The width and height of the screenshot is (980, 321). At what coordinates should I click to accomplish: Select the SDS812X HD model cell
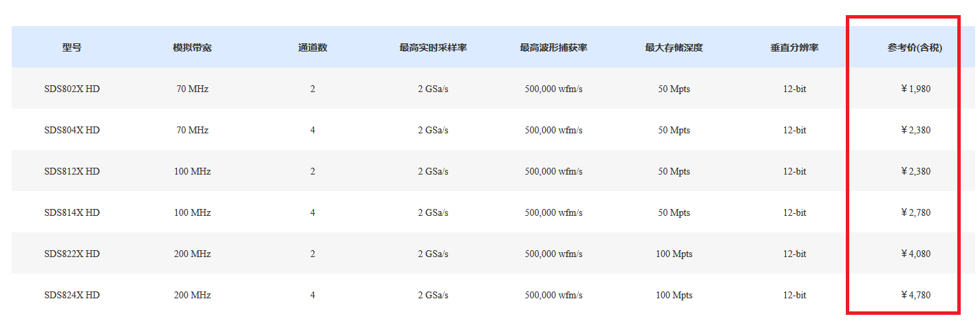72,171
